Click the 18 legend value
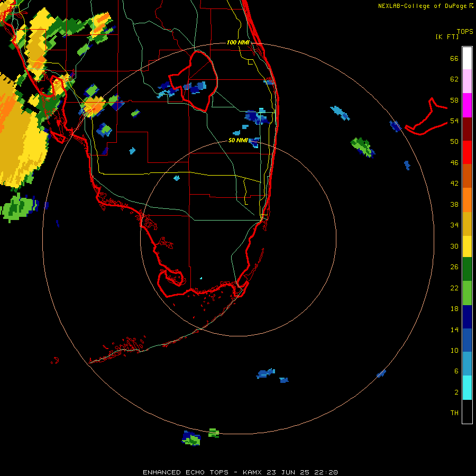This screenshot has height=476, width=476. [454, 309]
